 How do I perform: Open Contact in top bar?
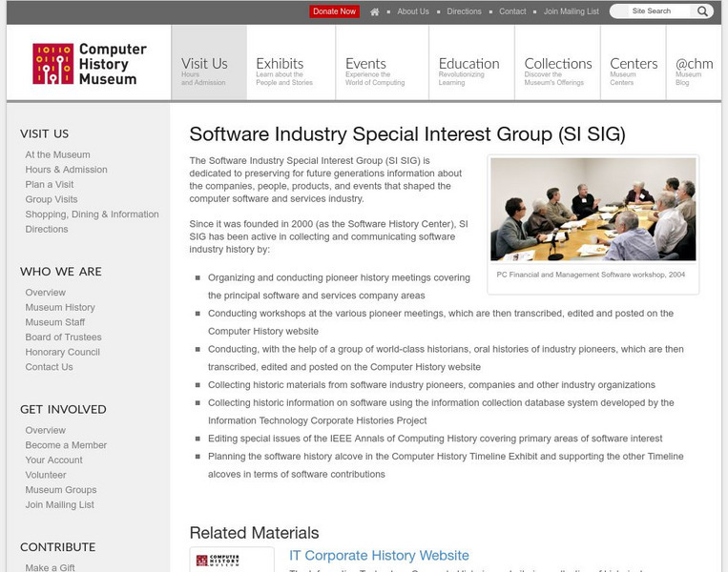click(x=512, y=11)
